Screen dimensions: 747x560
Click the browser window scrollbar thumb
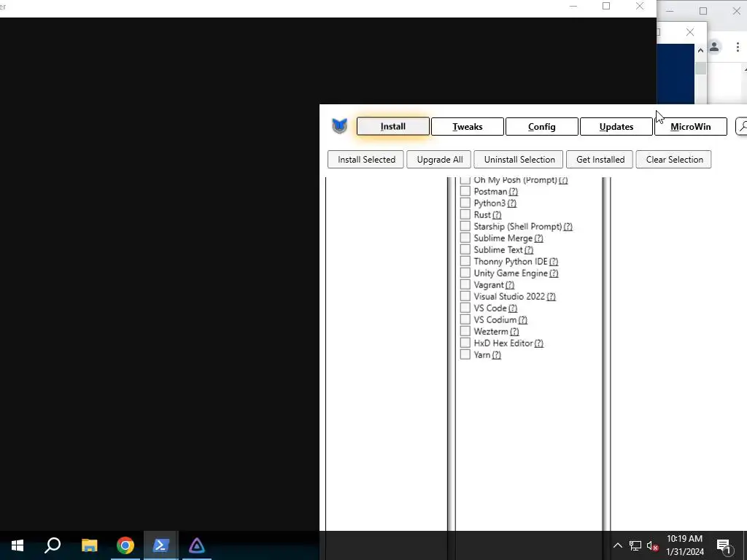click(x=700, y=68)
